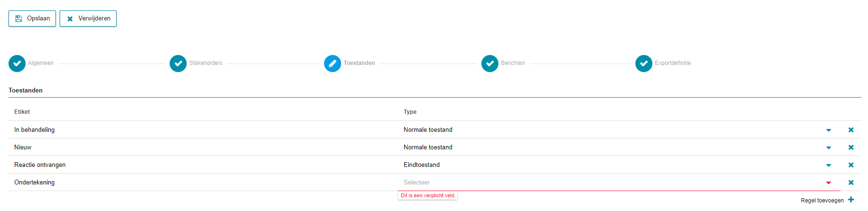Click the plus icon to add a rule
Screen dimensions: 868x211
click(851, 200)
